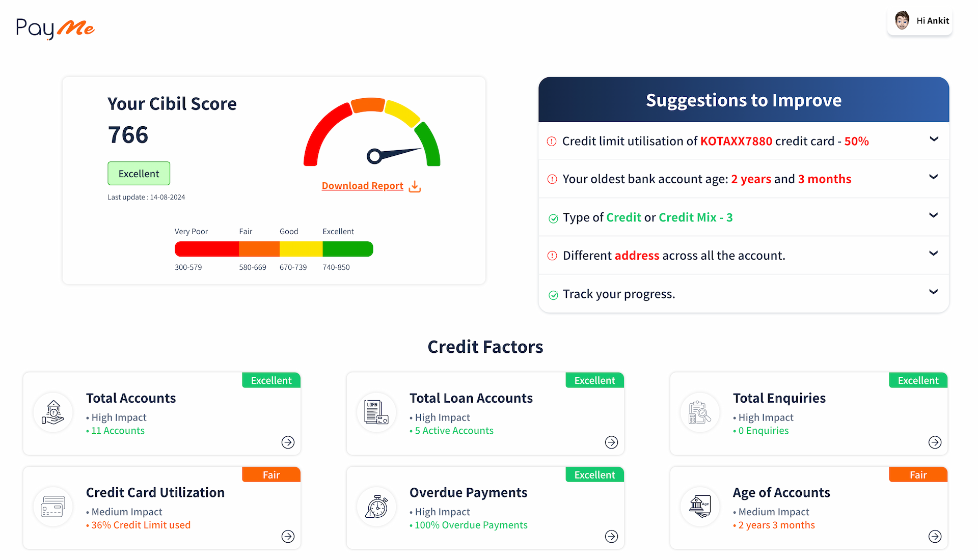Image resolution: width=978 pixels, height=560 pixels.
Task: Click the Excellent score badge
Action: pyautogui.click(x=139, y=174)
